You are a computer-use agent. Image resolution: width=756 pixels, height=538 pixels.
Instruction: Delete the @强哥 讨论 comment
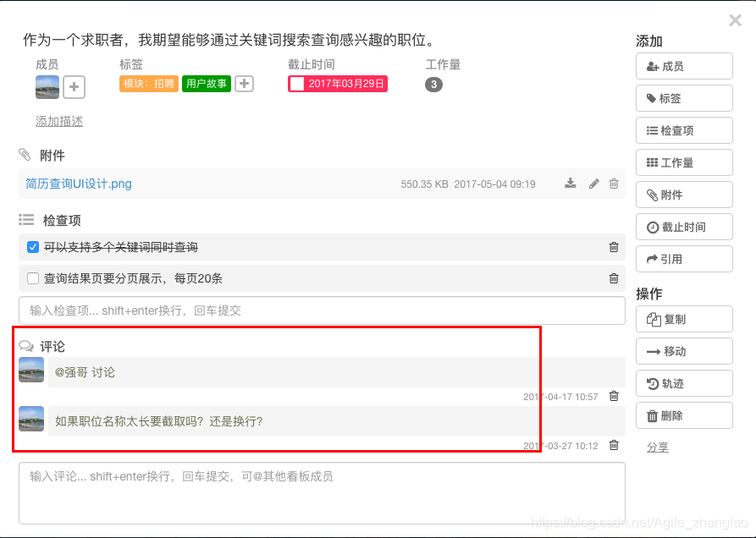614,396
